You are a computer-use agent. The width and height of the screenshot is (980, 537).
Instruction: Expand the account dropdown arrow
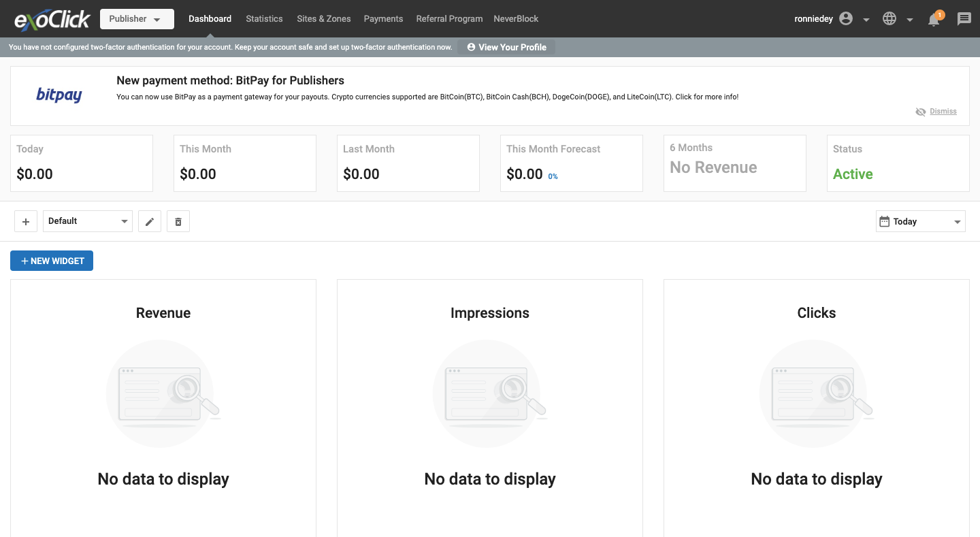click(x=866, y=20)
